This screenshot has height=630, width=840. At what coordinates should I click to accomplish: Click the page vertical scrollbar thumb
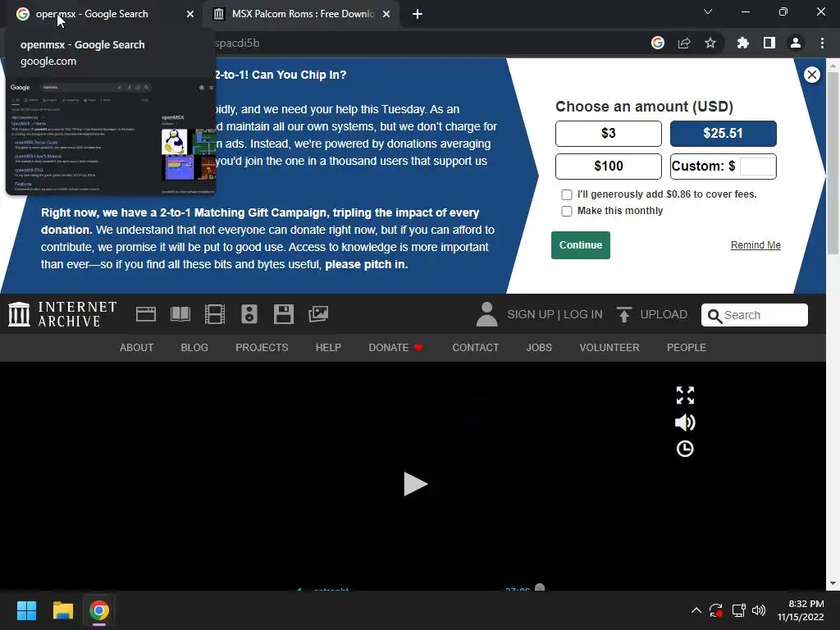coord(833,163)
